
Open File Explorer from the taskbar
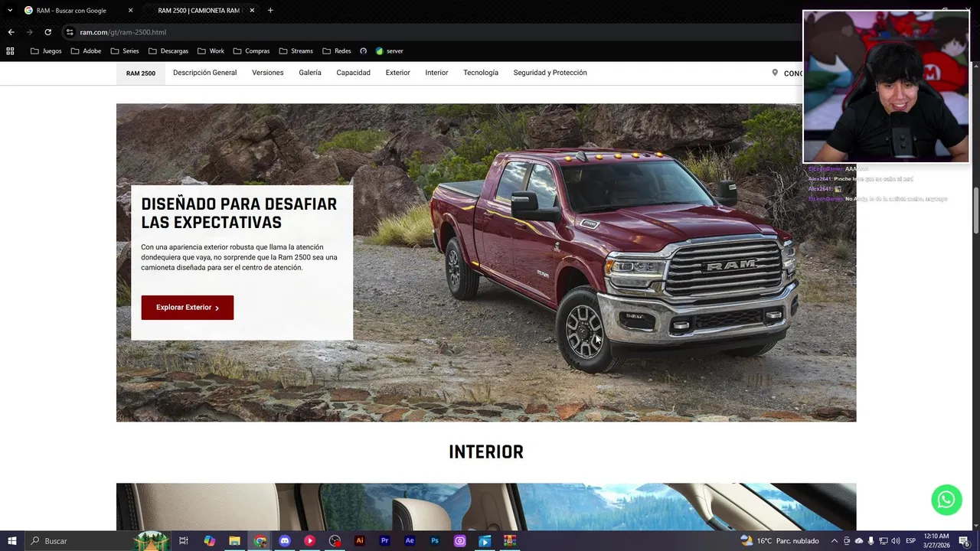pos(234,541)
